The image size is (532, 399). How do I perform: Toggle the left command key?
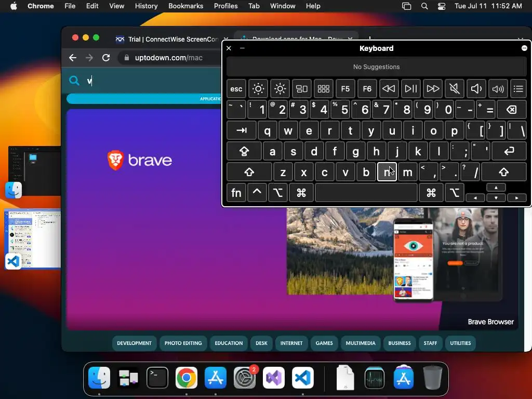[x=301, y=193]
